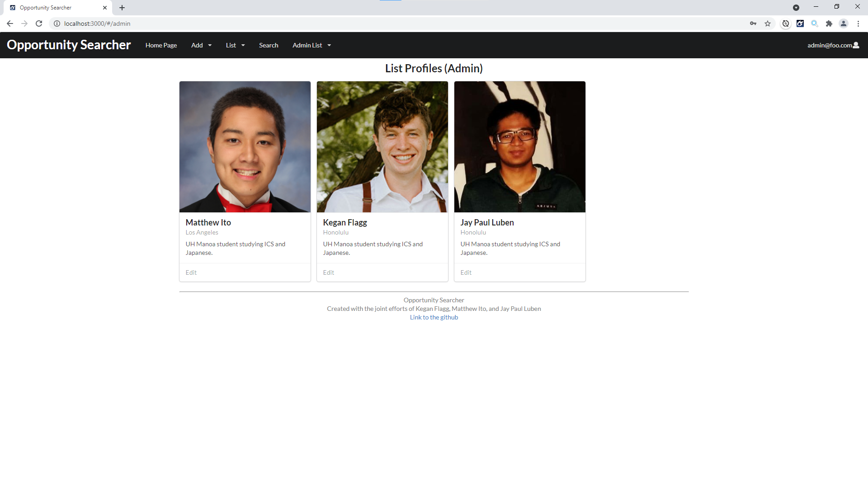Screen dimensions: 868x488
Task: Click the Matthew Ito name heading
Action: [x=208, y=222]
